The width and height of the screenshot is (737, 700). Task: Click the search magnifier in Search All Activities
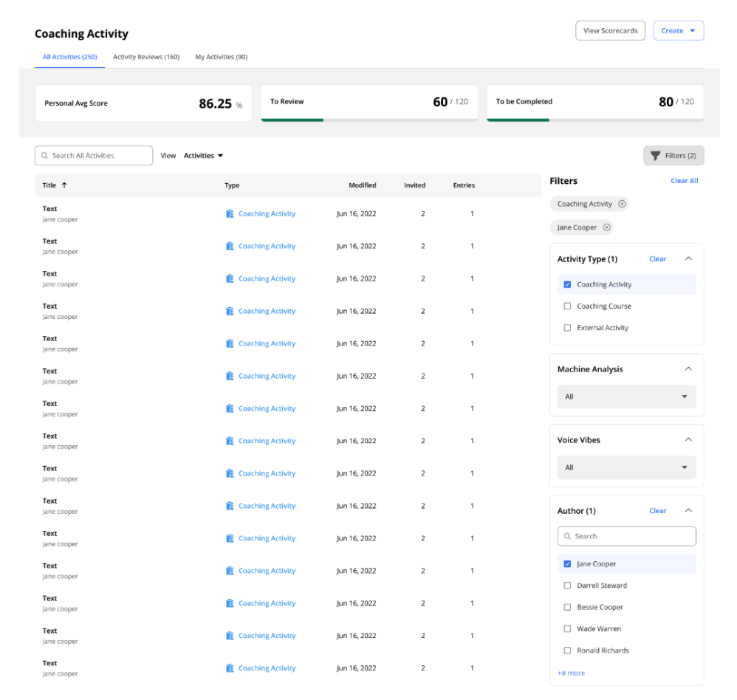pyautogui.click(x=44, y=156)
